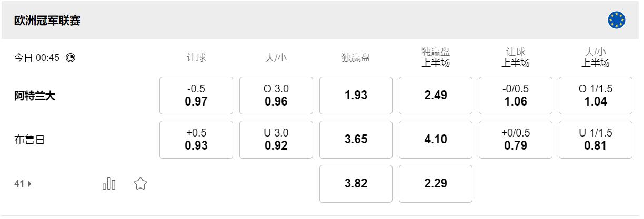
Task: Select 阿特兰大 handicap -0.5 at 0.97
Action: [196, 96]
